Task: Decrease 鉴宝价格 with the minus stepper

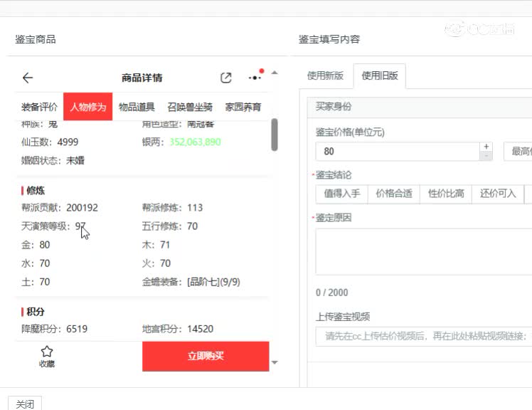Action: pyautogui.click(x=486, y=156)
